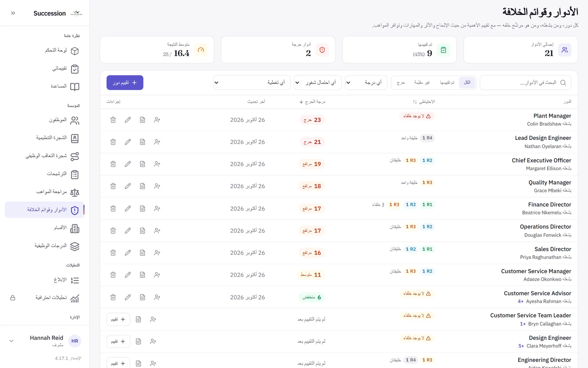Screen dimensions: 588x368
Task: View document for Chief Executive Officer
Action: tap(143, 164)
